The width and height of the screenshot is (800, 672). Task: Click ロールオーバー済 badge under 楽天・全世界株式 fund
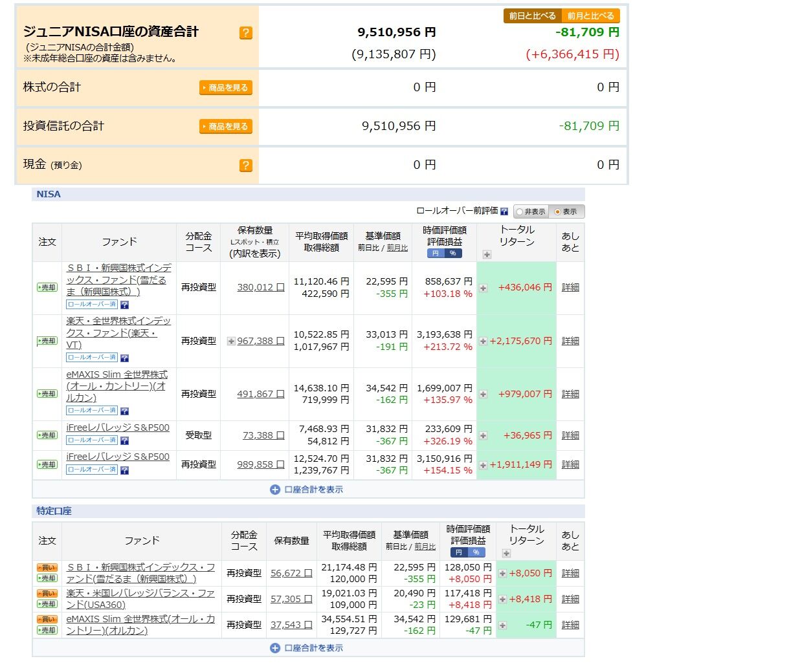pos(92,357)
